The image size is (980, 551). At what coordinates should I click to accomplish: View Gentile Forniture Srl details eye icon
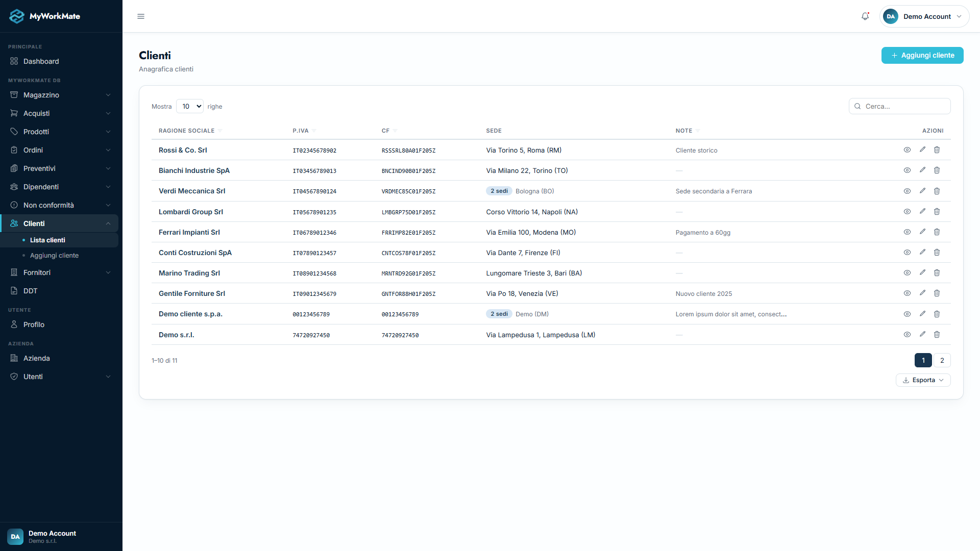pos(907,293)
